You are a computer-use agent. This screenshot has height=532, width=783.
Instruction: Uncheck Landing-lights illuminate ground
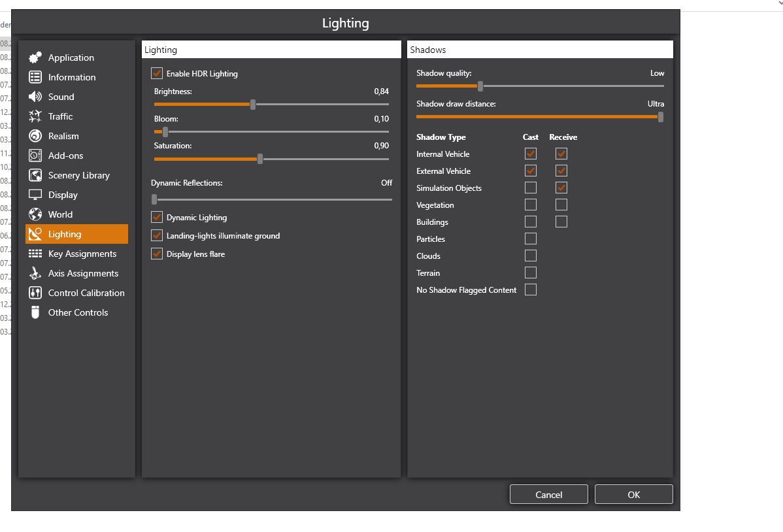[x=157, y=235]
